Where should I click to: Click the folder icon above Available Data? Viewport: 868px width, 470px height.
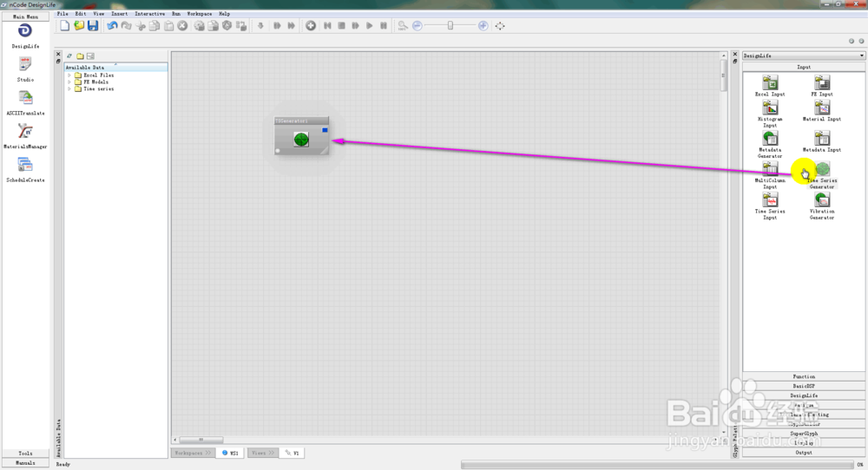[x=80, y=55]
